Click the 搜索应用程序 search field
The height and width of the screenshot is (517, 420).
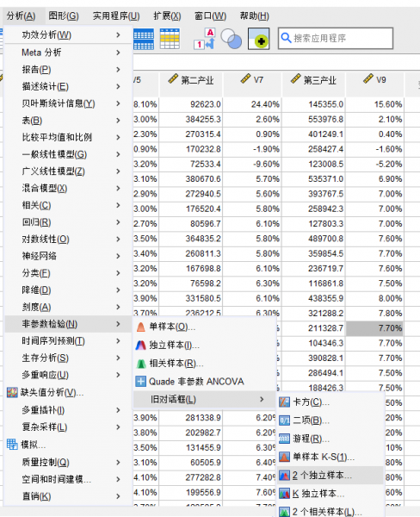(336, 38)
